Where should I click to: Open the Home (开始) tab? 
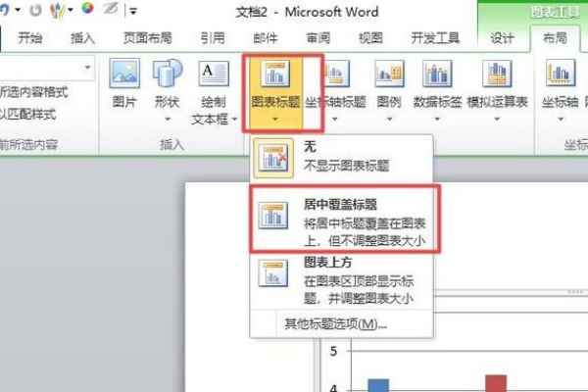click(30, 38)
